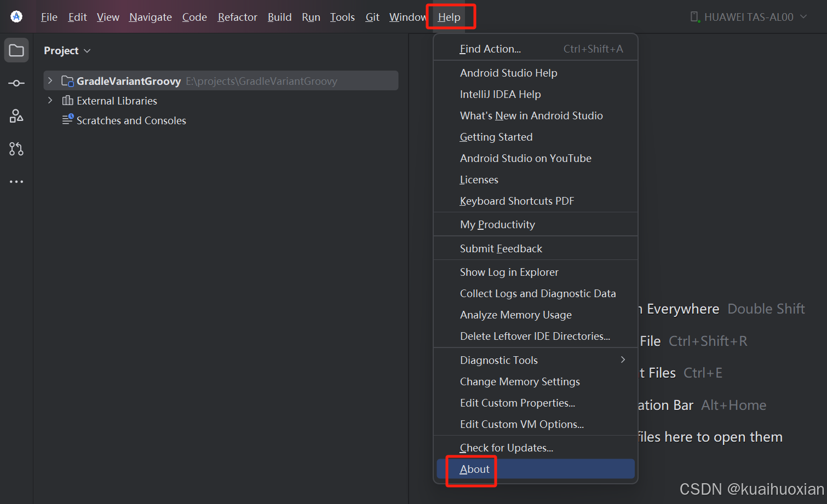827x504 pixels.
Task: Click the Pull Requests sidebar icon
Action: tap(16, 148)
